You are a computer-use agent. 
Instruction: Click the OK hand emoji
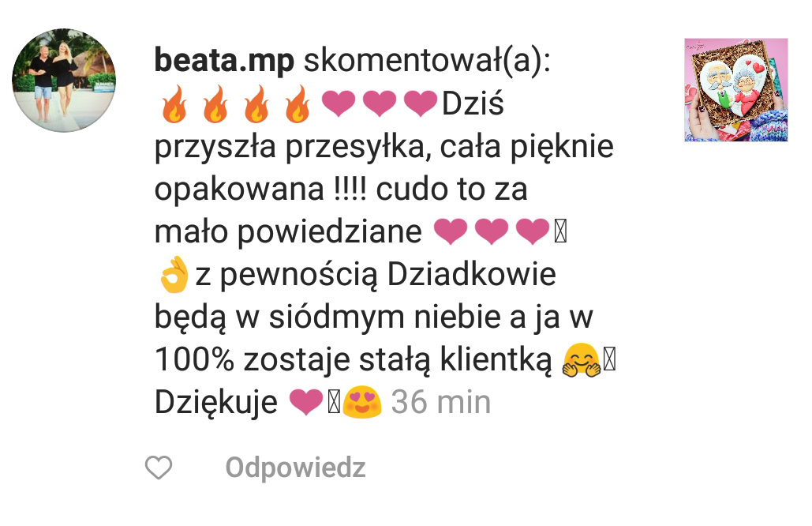click(x=174, y=274)
